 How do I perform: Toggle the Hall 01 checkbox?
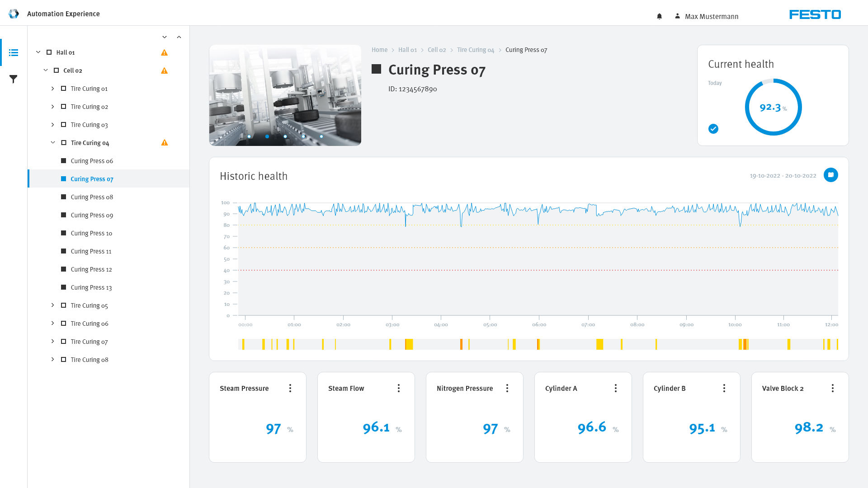pyautogui.click(x=49, y=52)
